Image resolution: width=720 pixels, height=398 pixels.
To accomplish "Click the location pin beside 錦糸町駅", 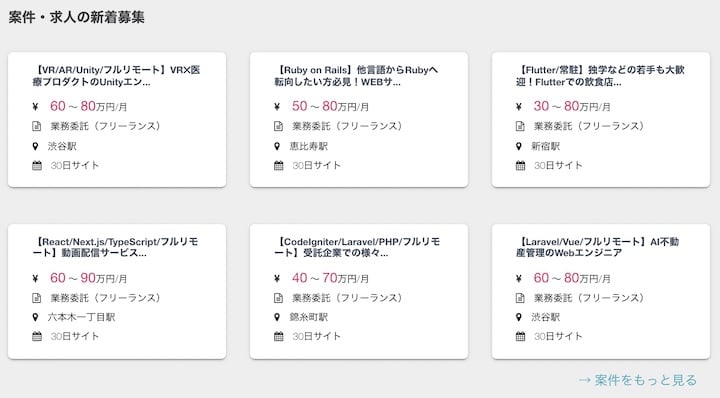I will (277, 317).
